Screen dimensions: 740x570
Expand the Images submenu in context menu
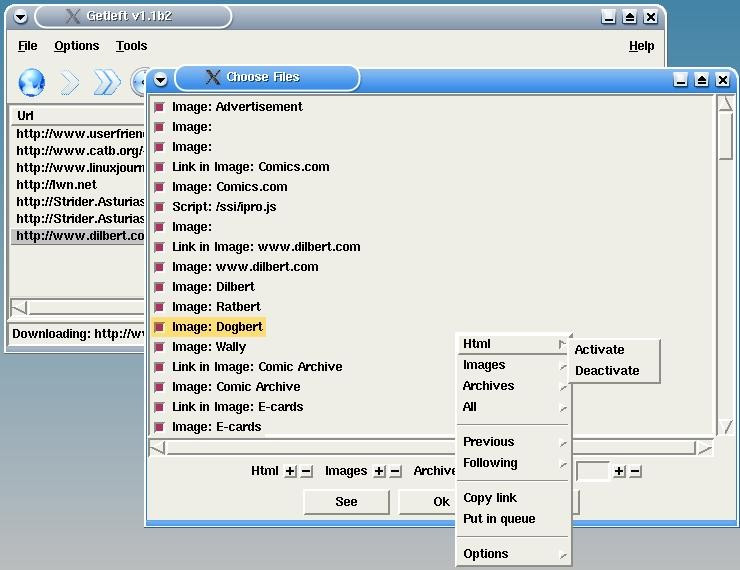pos(513,365)
